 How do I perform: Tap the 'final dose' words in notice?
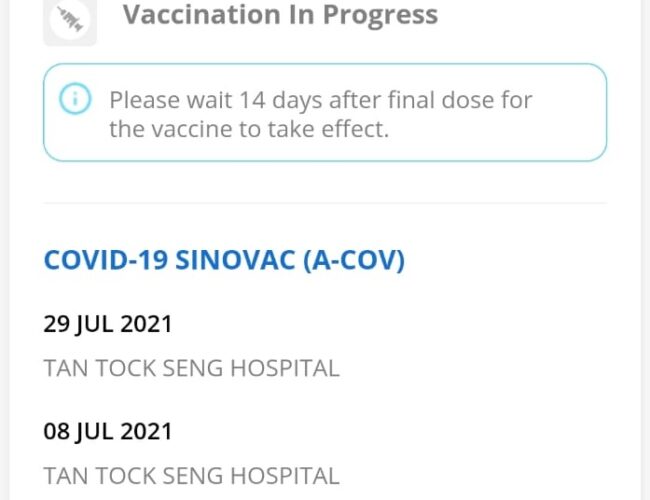435,100
